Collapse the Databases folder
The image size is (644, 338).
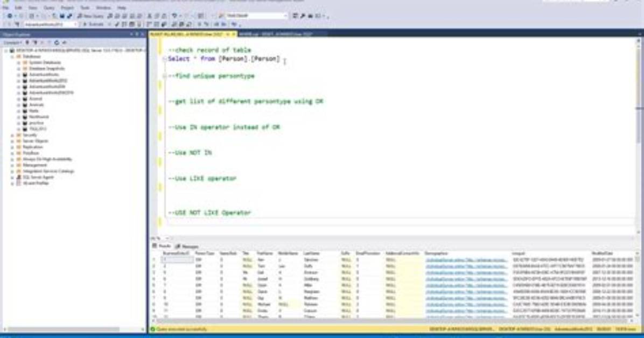pyautogui.click(x=12, y=57)
